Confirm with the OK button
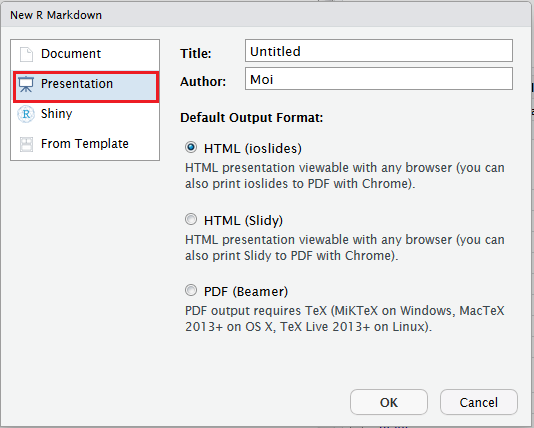The height and width of the screenshot is (428, 534). click(389, 402)
